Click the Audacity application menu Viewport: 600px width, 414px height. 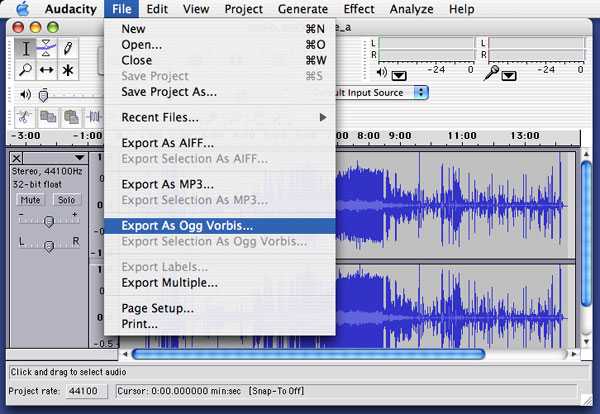pyautogui.click(x=71, y=9)
